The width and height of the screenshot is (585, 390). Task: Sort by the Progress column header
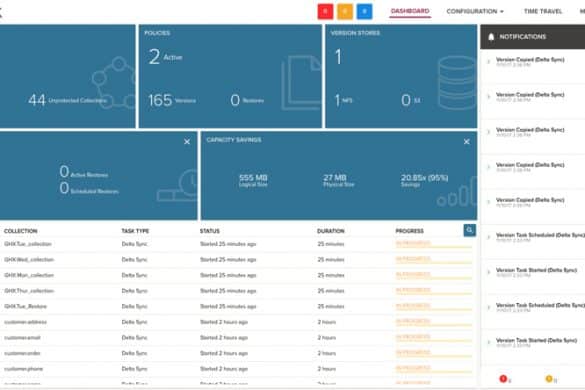409,231
